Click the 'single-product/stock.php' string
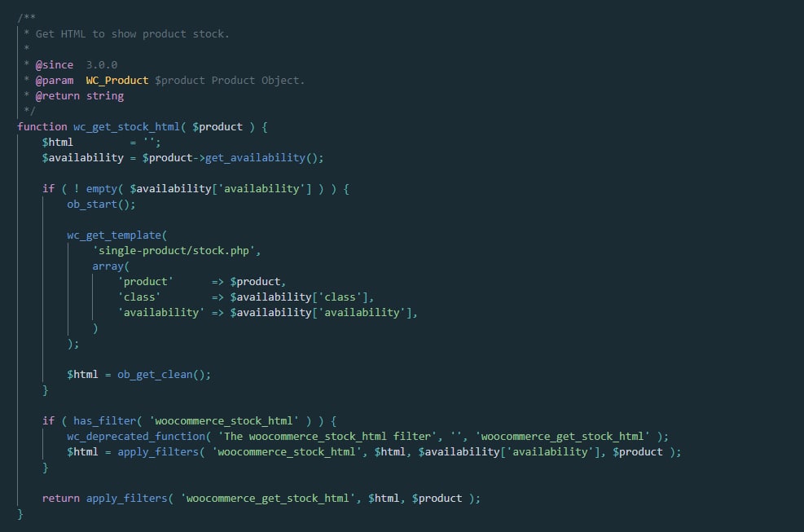 (x=177, y=250)
